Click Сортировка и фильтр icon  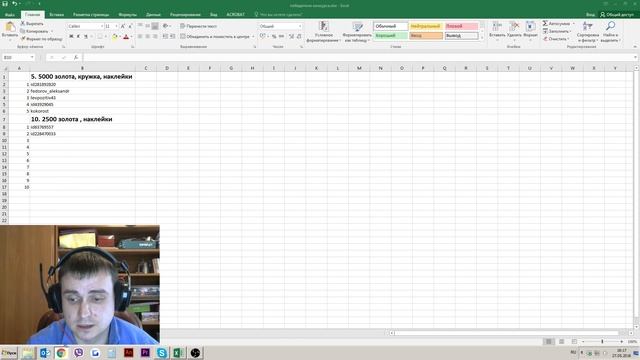[x=588, y=27]
